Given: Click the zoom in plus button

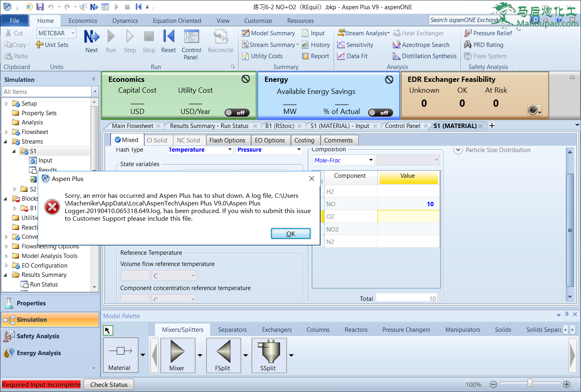Looking at the screenshot, I should pyautogui.click(x=567, y=384).
